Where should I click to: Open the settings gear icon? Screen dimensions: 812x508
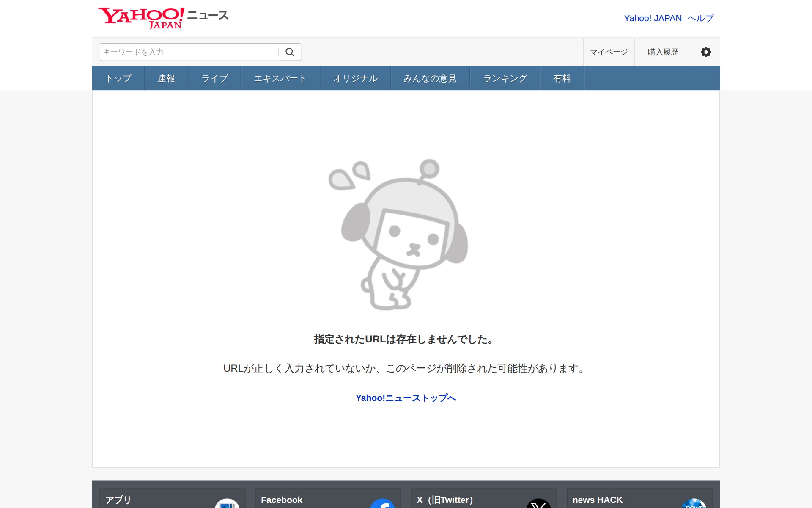pyautogui.click(x=705, y=52)
